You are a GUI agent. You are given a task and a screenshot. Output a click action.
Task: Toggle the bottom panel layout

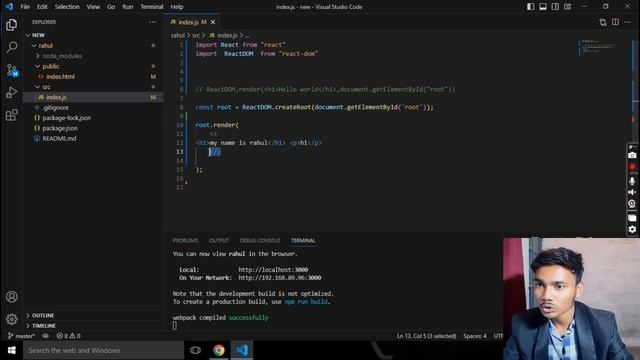pyautogui.click(x=543, y=7)
